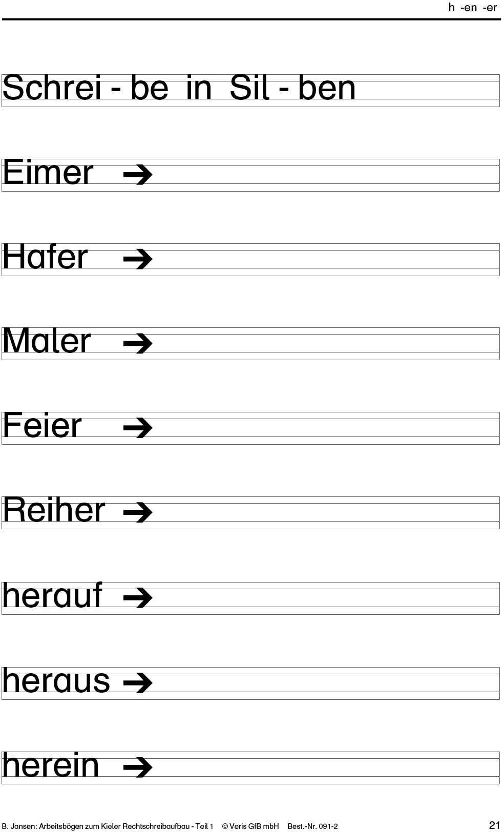Screen dimensions: 504x832
Task: Click the Best.-Nr. 091-2 footer text
Action: coord(312,826)
